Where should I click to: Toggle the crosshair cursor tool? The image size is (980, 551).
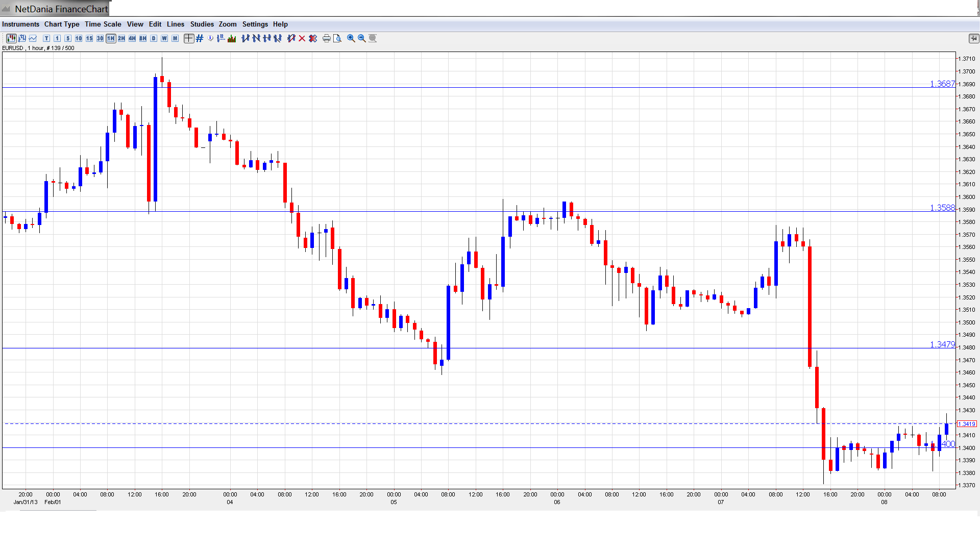pos(189,38)
